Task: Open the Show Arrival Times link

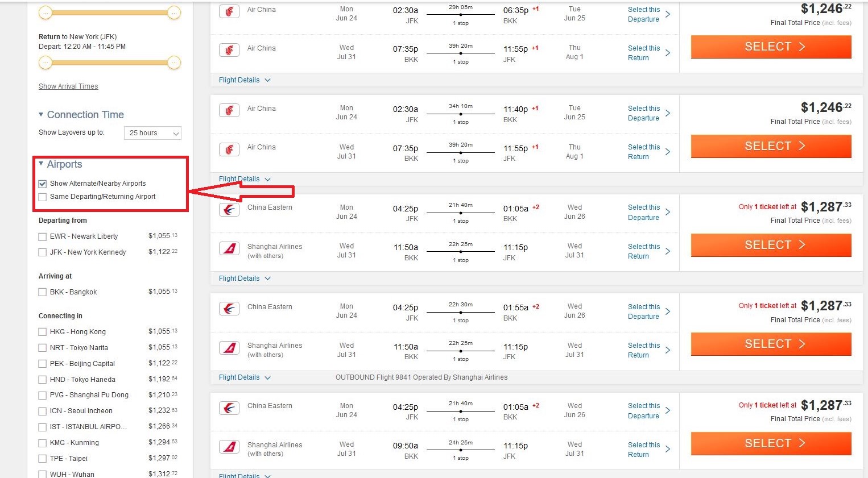Action: tap(68, 86)
